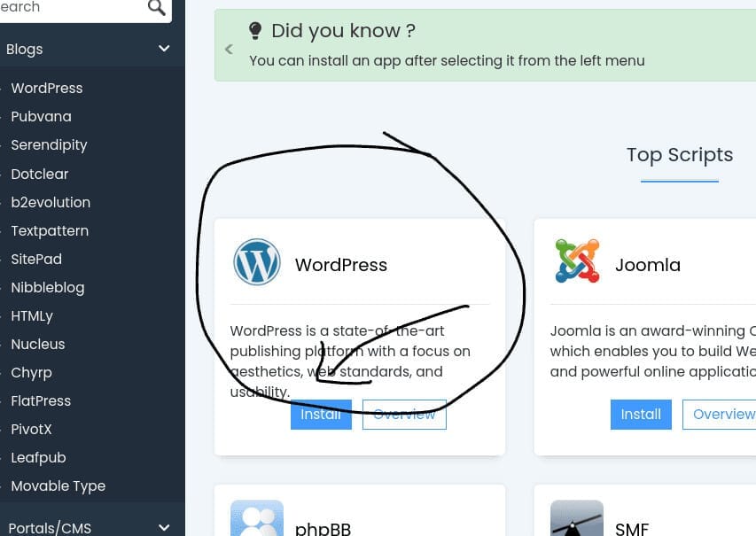
Task: Click the Joomla logo icon
Action: pos(577,260)
